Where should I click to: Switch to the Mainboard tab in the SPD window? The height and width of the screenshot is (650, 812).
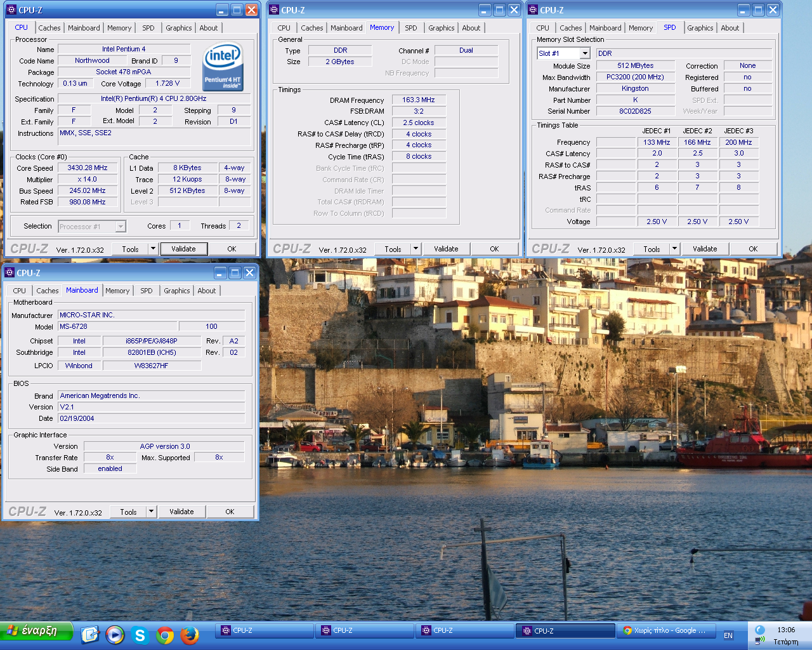(x=605, y=28)
